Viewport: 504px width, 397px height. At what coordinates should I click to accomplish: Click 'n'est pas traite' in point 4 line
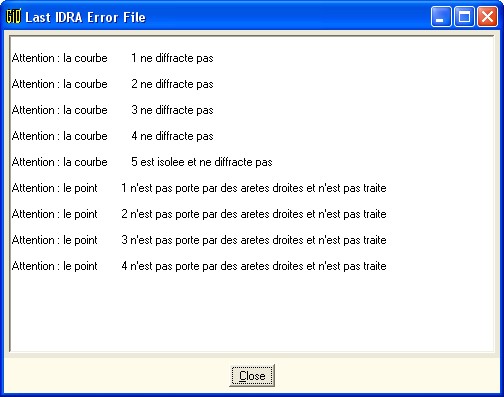(x=352, y=266)
